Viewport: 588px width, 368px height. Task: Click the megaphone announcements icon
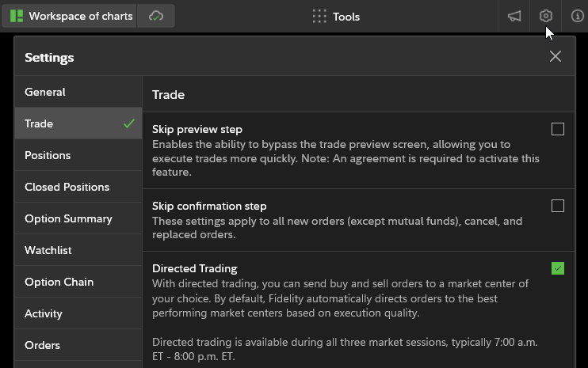click(514, 16)
